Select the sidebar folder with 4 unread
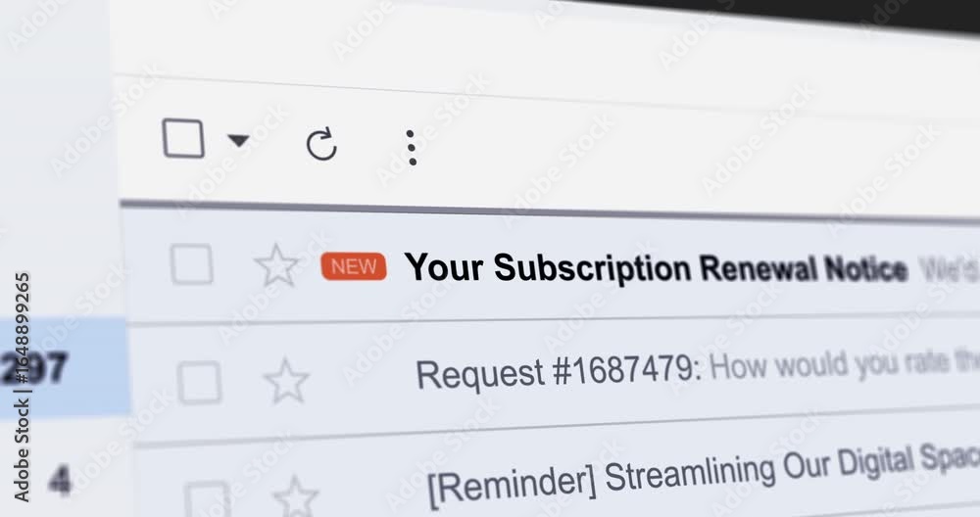Screen dimensions: 980x517 60,481
